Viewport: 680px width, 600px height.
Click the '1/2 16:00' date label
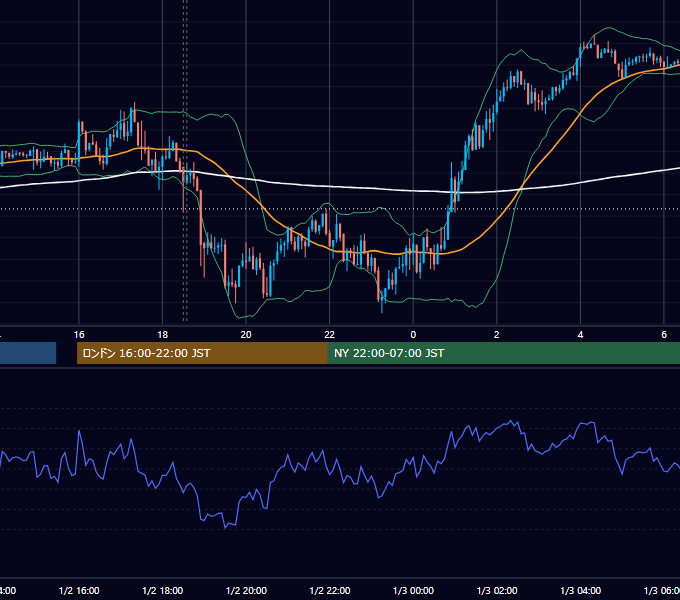79,591
